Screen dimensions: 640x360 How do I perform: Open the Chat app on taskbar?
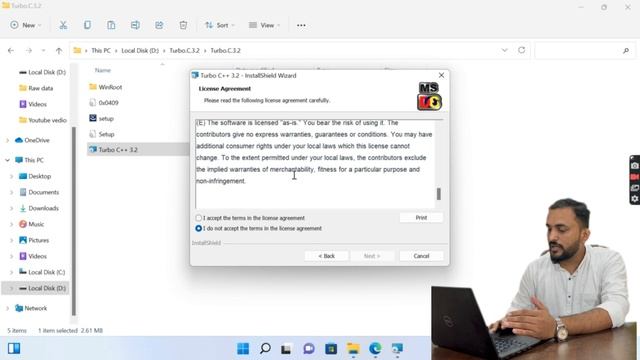[x=309, y=349]
